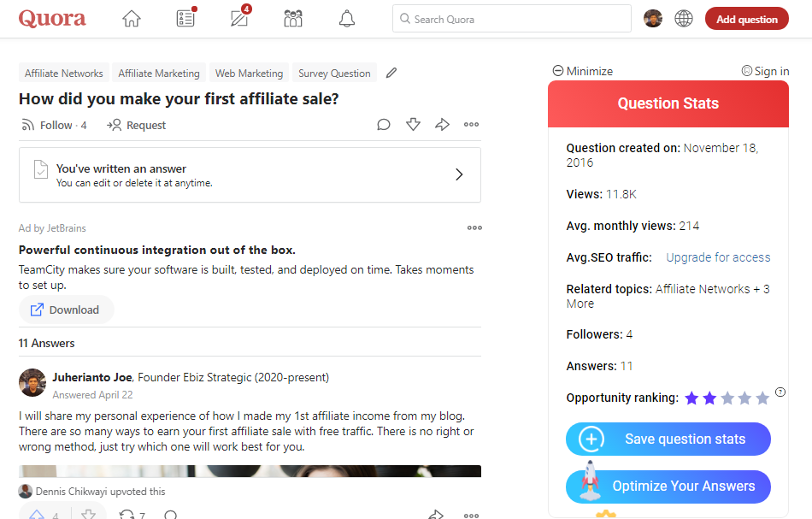Expand the 'You've written an answer' card
The height and width of the screenshot is (519, 812).
pyautogui.click(x=459, y=174)
